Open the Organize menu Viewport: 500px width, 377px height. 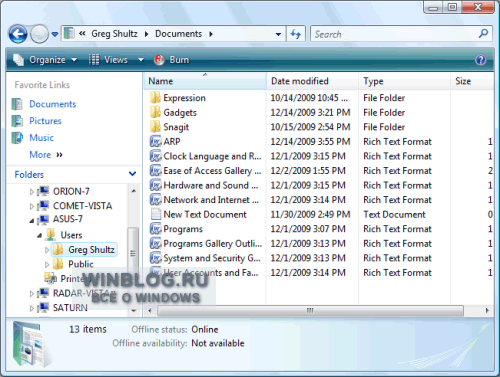[x=45, y=60]
